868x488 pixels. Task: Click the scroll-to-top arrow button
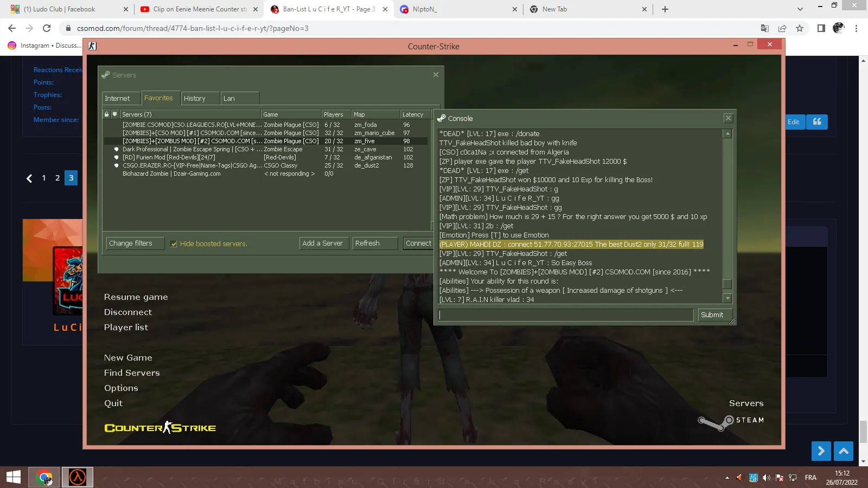coord(844,451)
